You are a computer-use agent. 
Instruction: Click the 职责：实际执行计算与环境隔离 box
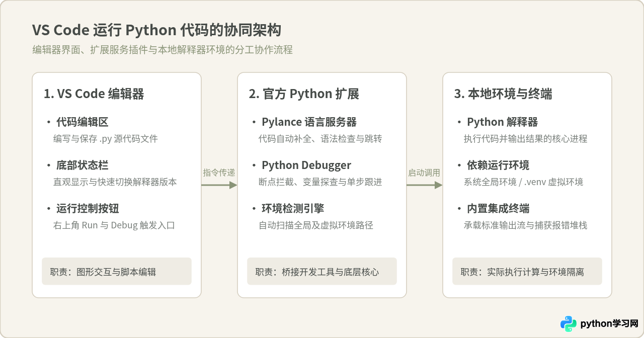[x=527, y=272]
